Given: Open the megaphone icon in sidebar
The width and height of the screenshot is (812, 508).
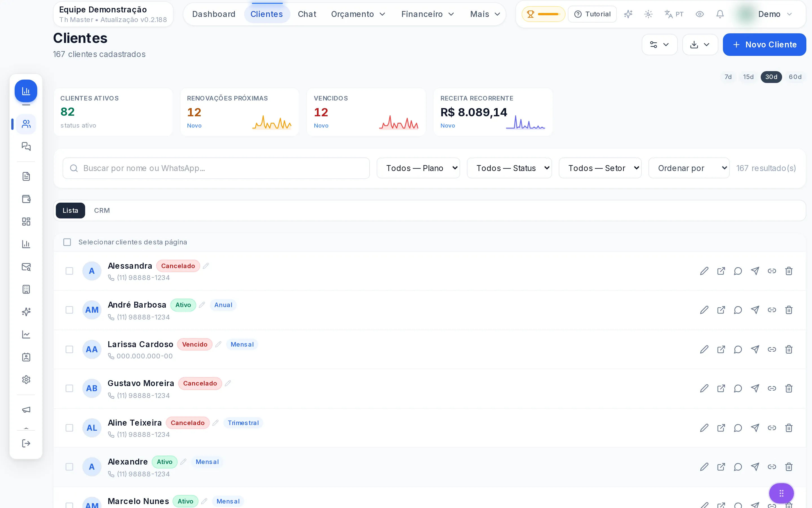Looking at the screenshot, I should click(x=26, y=410).
